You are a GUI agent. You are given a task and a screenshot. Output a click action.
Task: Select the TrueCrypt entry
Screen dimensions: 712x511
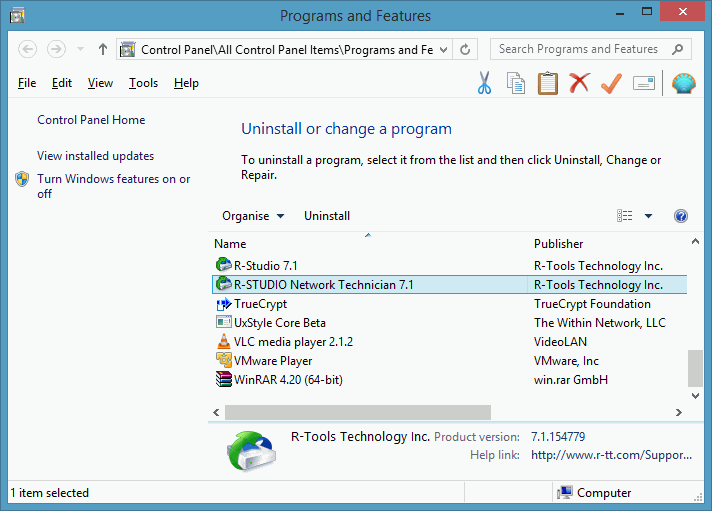pos(450,303)
